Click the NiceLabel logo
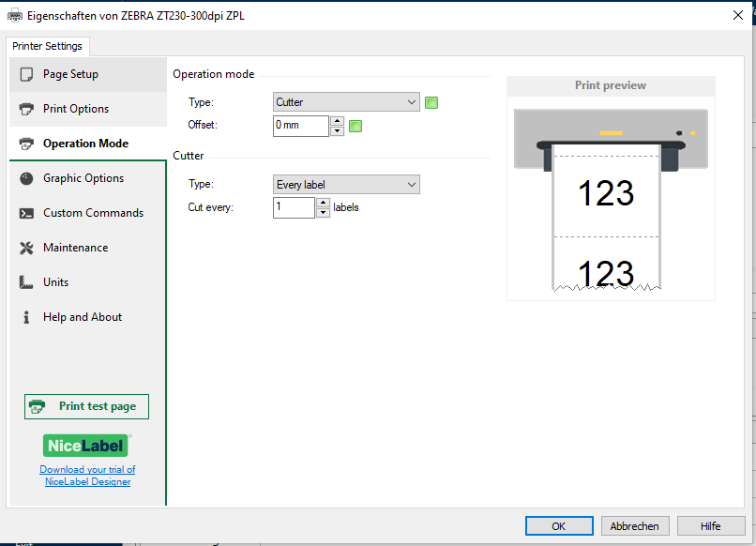 click(x=85, y=446)
